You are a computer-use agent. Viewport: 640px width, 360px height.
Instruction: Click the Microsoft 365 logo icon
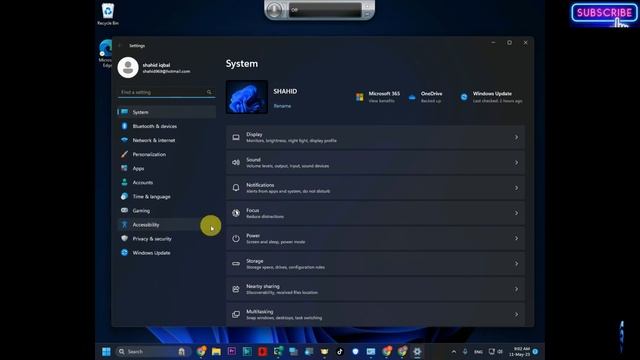click(x=360, y=97)
